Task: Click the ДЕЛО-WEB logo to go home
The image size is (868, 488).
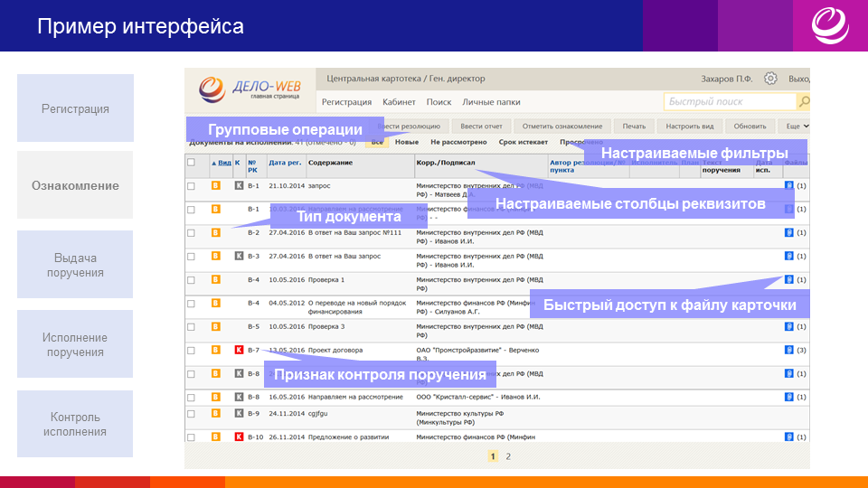Action: click(250, 89)
